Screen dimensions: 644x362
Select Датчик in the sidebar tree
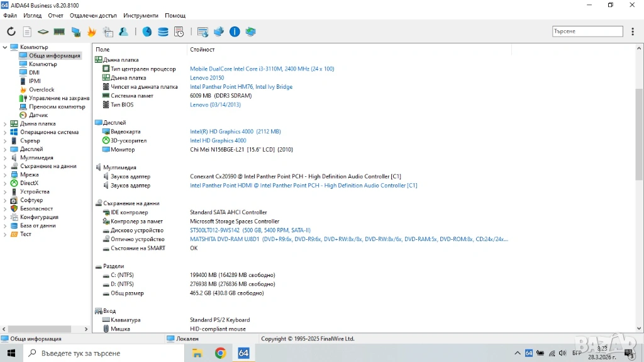(38, 115)
